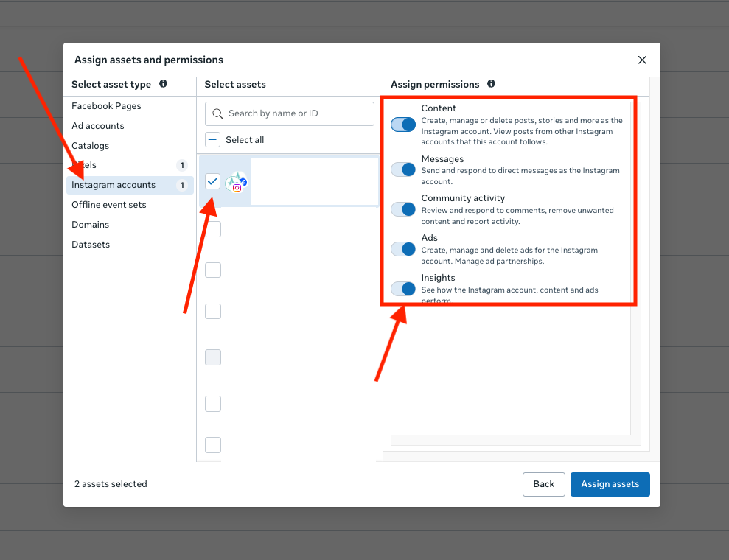Open Offline event sets category
The width and height of the screenshot is (729, 560).
(109, 205)
